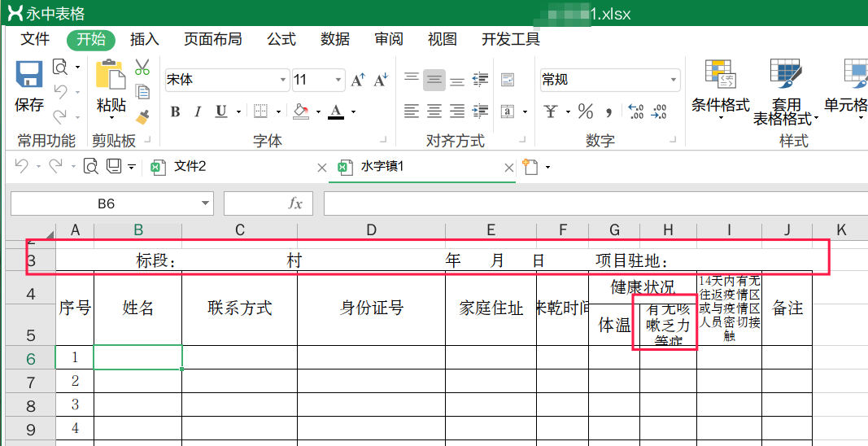Close the 水字镇1 document tab
868x446 pixels.
click(x=508, y=168)
